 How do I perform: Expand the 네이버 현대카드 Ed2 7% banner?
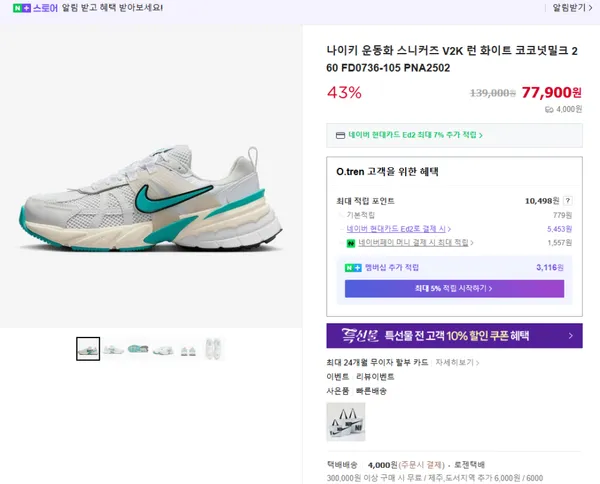pyautogui.click(x=454, y=134)
